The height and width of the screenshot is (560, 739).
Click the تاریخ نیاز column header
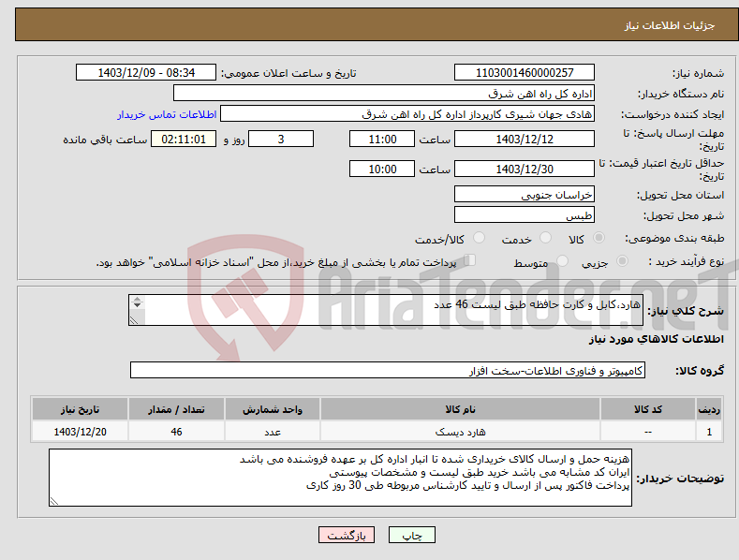(x=81, y=409)
